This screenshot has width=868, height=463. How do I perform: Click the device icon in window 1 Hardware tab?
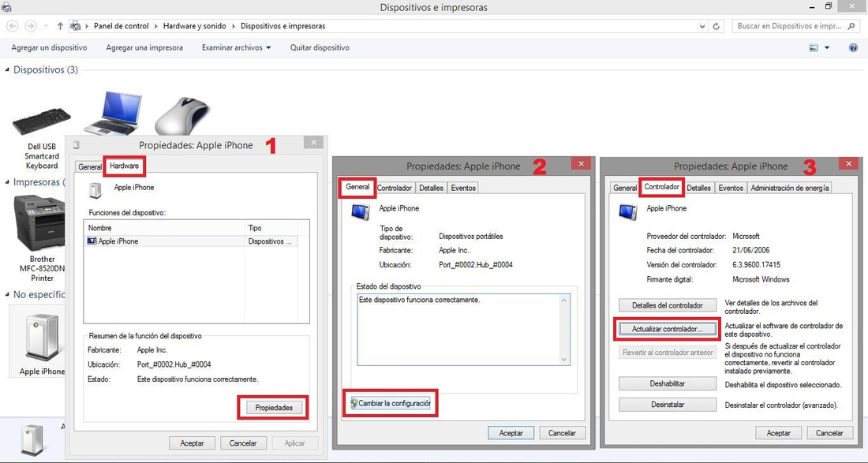pos(95,190)
